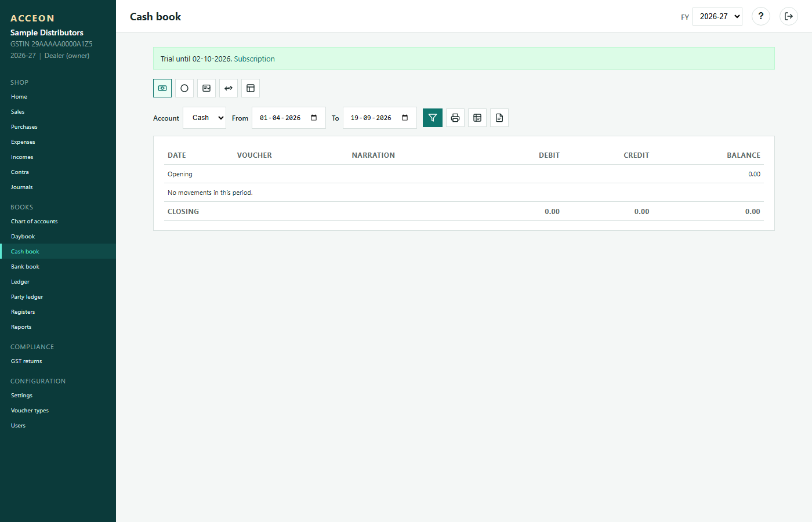Open Incomes in the sidebar
This screenshot has height=522, width=812.
(x=58, y=157)
